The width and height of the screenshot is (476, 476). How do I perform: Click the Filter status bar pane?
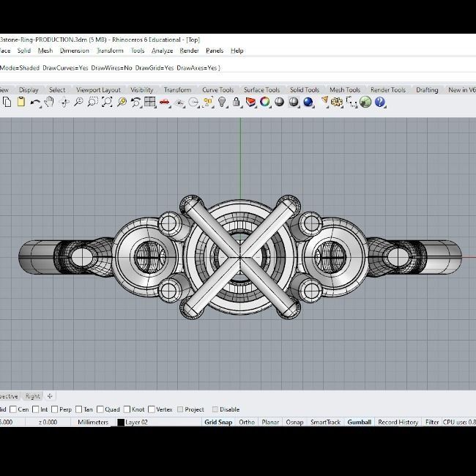[432, 423]
